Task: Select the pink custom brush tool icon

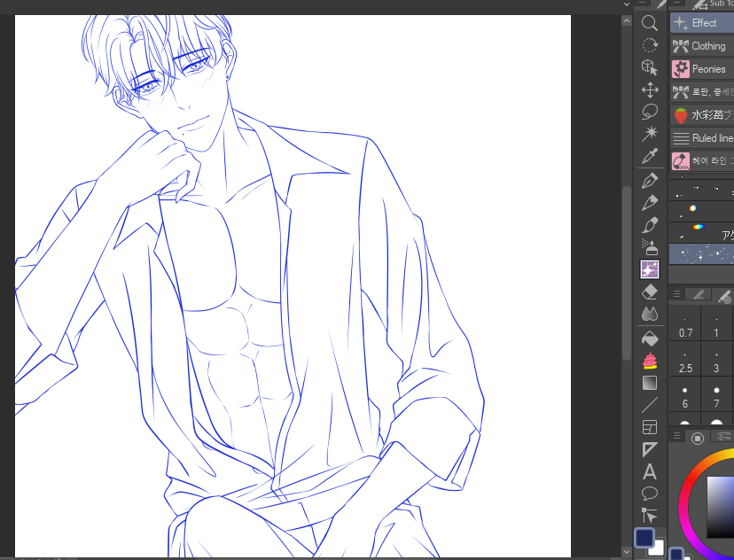Action: (x=649, y=361)
